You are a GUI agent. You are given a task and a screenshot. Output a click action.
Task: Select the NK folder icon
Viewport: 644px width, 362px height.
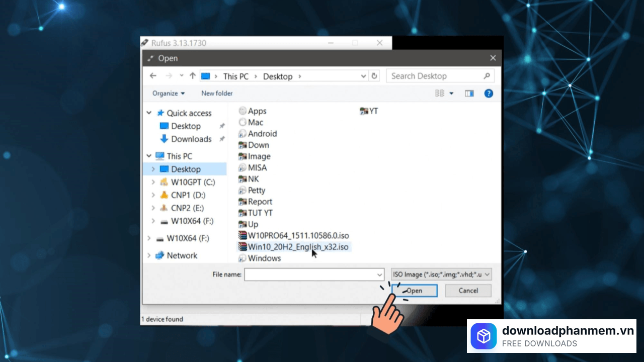(243, 179)
